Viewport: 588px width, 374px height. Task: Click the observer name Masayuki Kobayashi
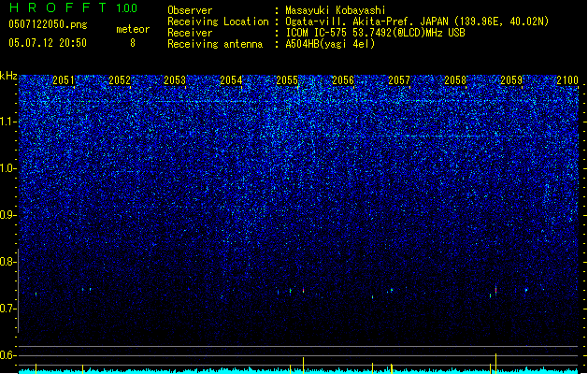click(336, 10)
